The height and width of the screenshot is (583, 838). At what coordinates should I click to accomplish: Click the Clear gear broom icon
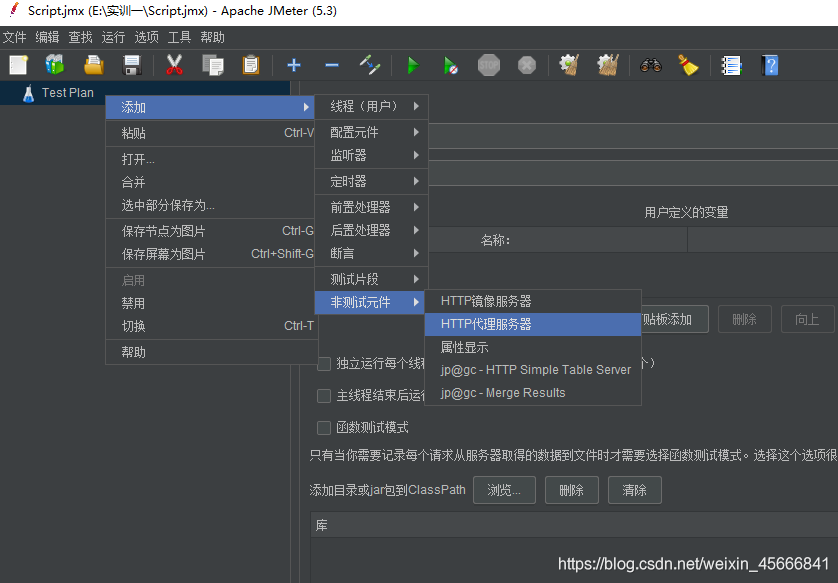coord(569,65)
